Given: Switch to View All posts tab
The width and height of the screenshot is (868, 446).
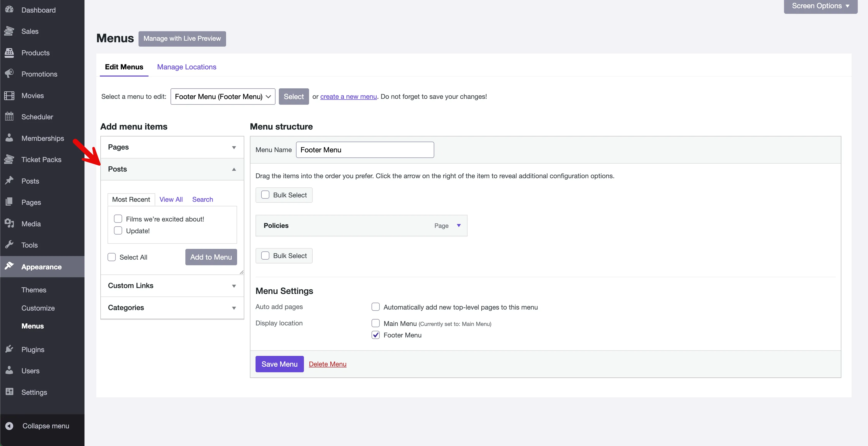Looking at the screenshot, I should click(x=171, y=199).
